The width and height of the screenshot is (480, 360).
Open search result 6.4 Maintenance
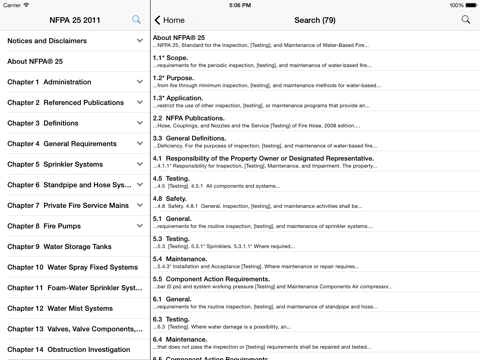(x=316, y=343)
